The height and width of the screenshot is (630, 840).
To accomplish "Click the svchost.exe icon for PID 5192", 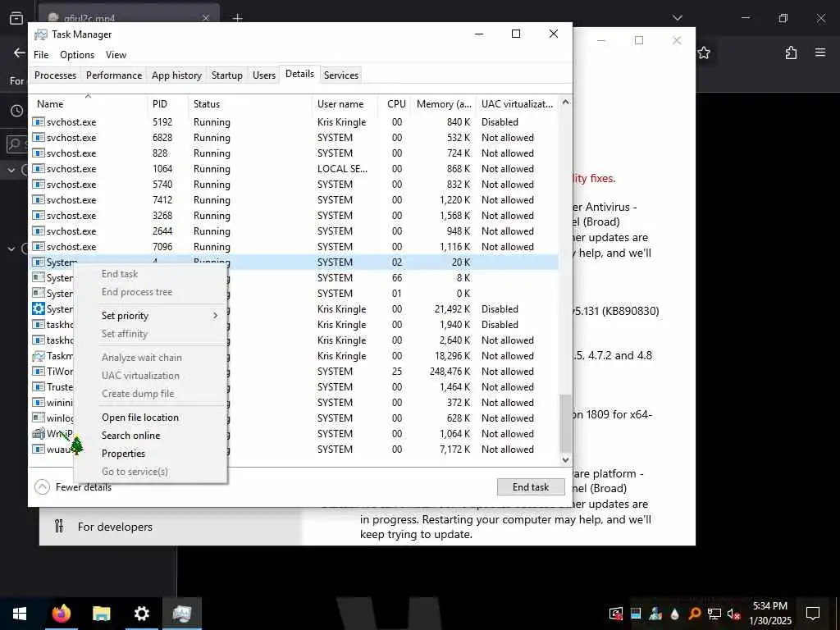I will [x=38, y=122].
